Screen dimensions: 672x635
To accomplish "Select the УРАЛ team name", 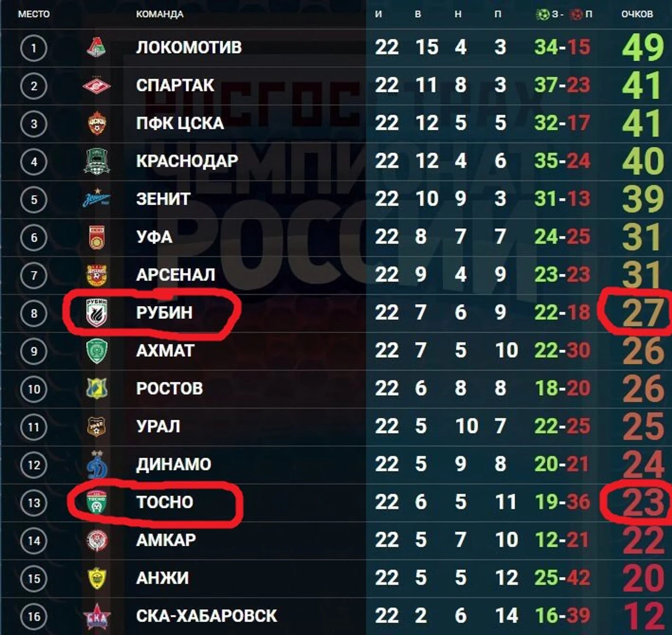I will (x=158, y=426).
